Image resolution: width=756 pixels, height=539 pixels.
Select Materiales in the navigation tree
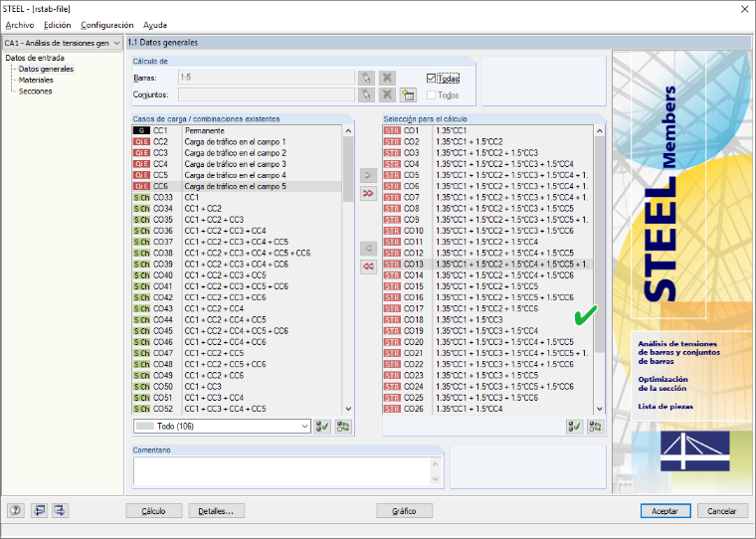(x=36, y=80)
